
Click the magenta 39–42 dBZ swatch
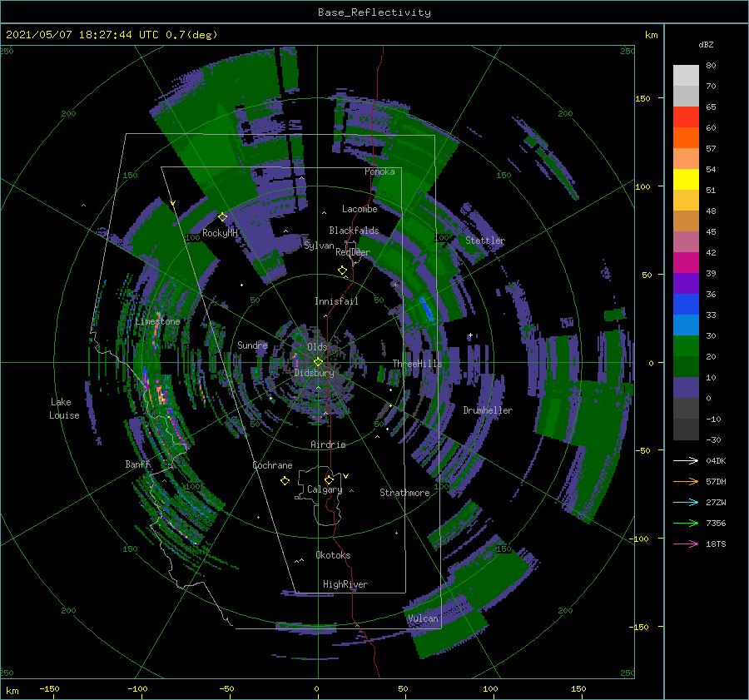click(x=686, y=262)
